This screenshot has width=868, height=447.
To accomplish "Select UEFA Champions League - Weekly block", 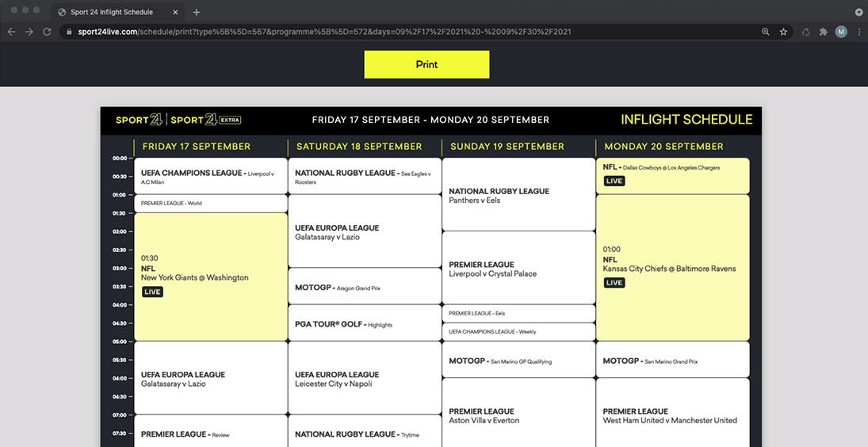I will (518, 332).
